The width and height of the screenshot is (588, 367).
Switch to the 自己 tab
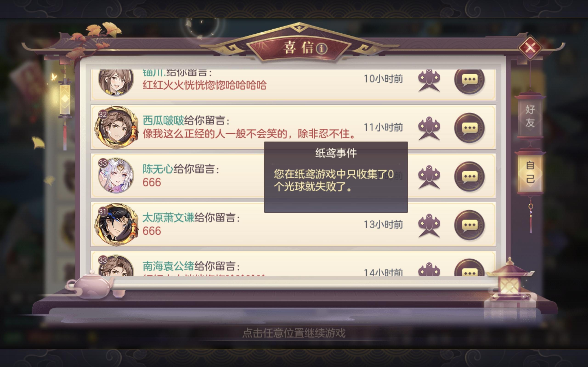click(530, 172)
